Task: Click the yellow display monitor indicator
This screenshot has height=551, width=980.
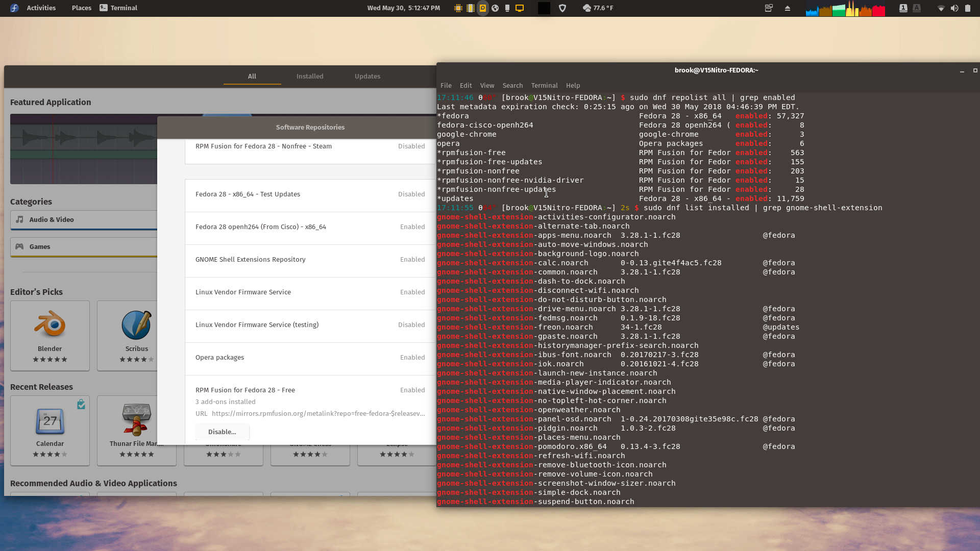Action: (x=520, y=8)
